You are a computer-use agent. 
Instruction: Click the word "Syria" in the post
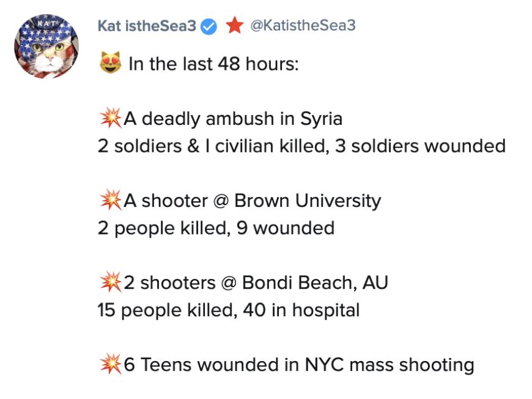[321, 118]
